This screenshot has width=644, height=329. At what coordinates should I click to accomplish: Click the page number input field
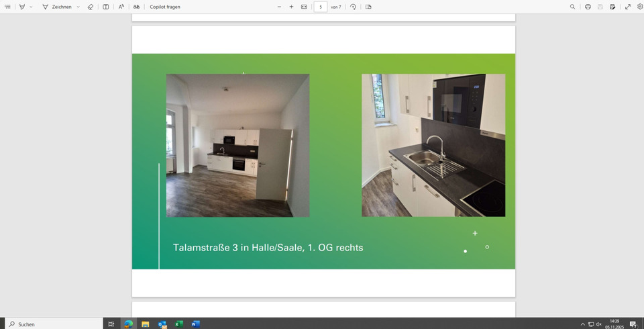320,7
